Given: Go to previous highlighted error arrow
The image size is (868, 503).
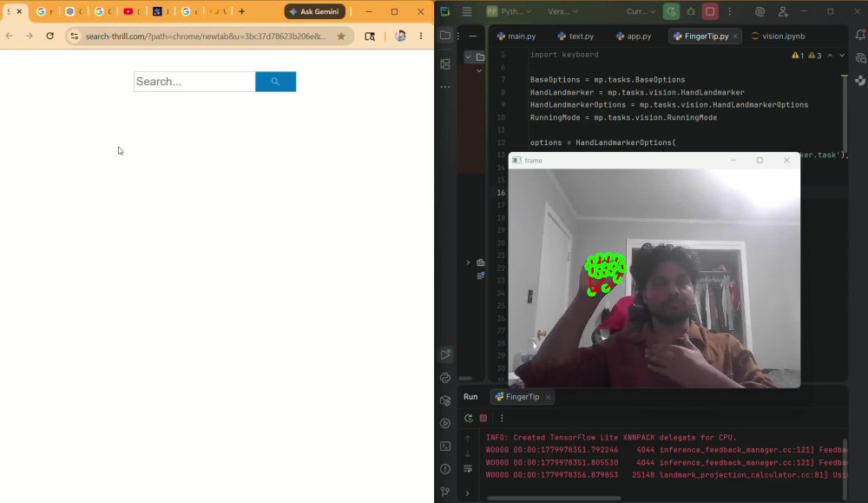Looking at the screenshot, I should (830, 56).
